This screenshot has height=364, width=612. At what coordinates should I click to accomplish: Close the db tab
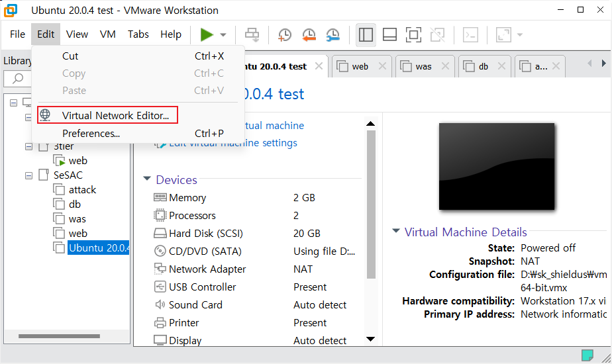pos(502,66)
